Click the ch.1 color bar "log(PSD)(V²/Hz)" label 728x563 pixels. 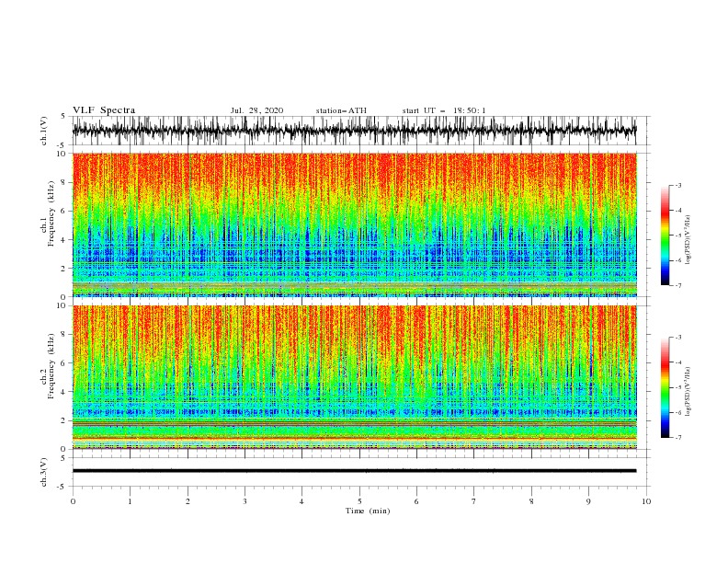point(688,239)
